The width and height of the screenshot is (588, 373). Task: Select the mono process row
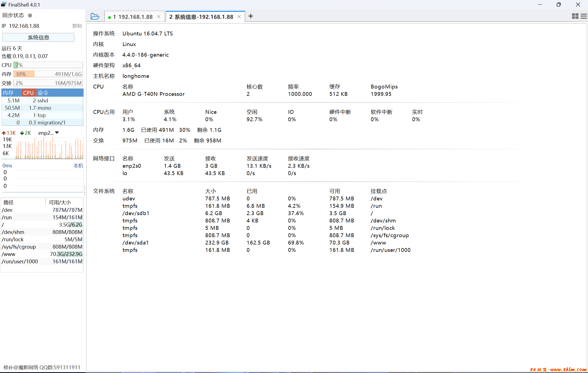point(42,108)
